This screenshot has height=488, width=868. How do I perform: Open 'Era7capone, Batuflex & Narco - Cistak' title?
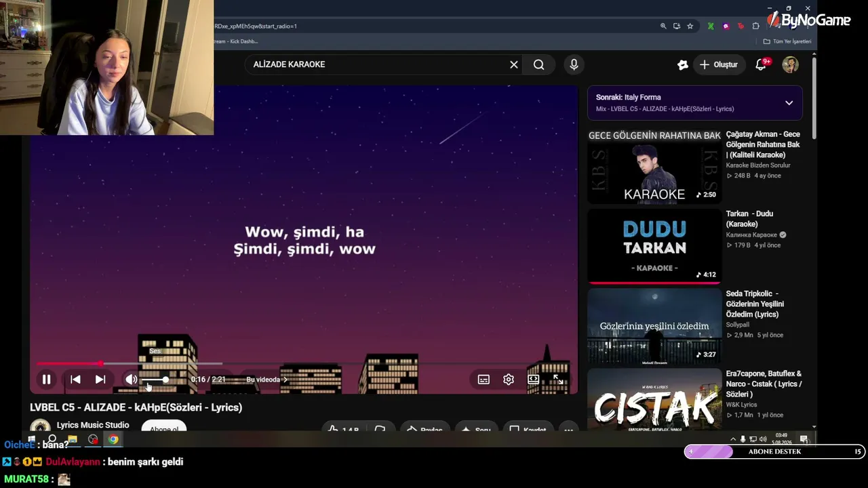764,384
